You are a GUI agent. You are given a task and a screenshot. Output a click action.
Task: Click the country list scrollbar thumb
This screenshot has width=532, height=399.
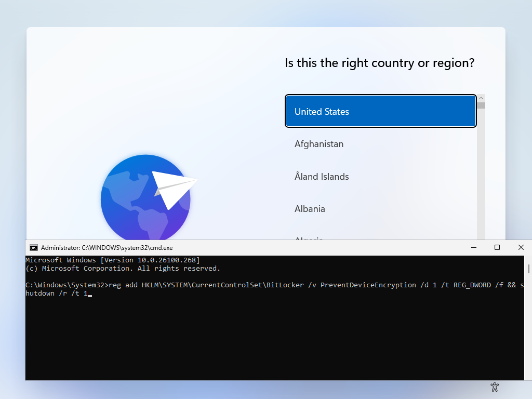coord(481,105)
